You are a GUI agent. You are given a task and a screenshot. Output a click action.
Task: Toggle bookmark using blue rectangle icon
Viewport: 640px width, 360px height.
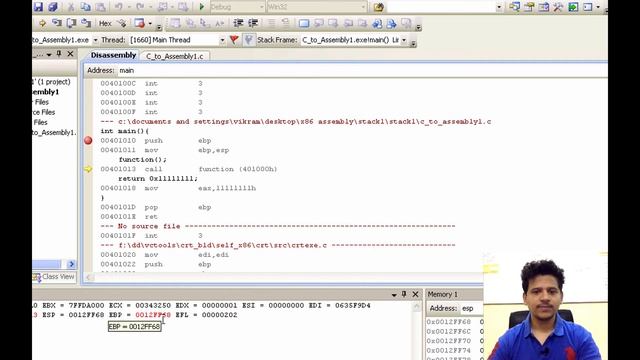click(304, 23)
